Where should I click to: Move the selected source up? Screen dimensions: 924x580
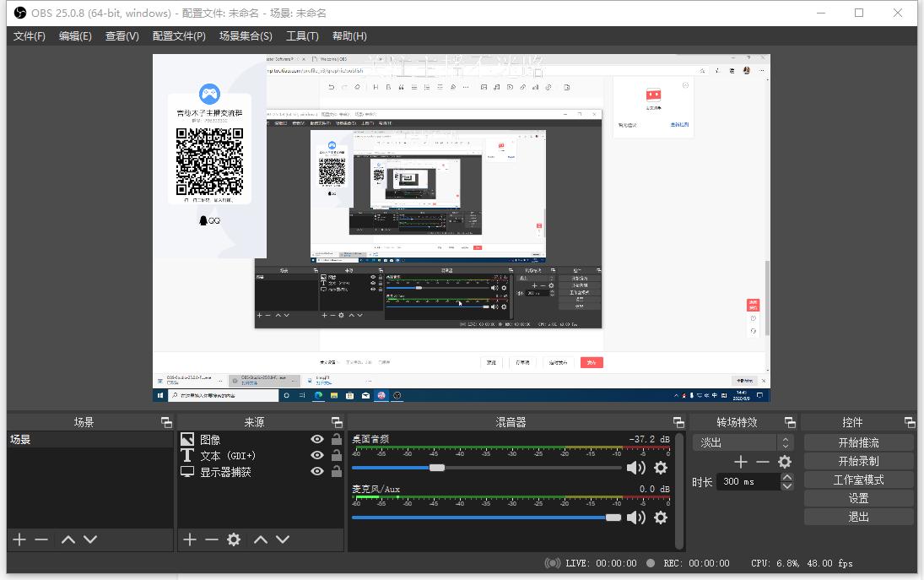click(x=261, y=539)
